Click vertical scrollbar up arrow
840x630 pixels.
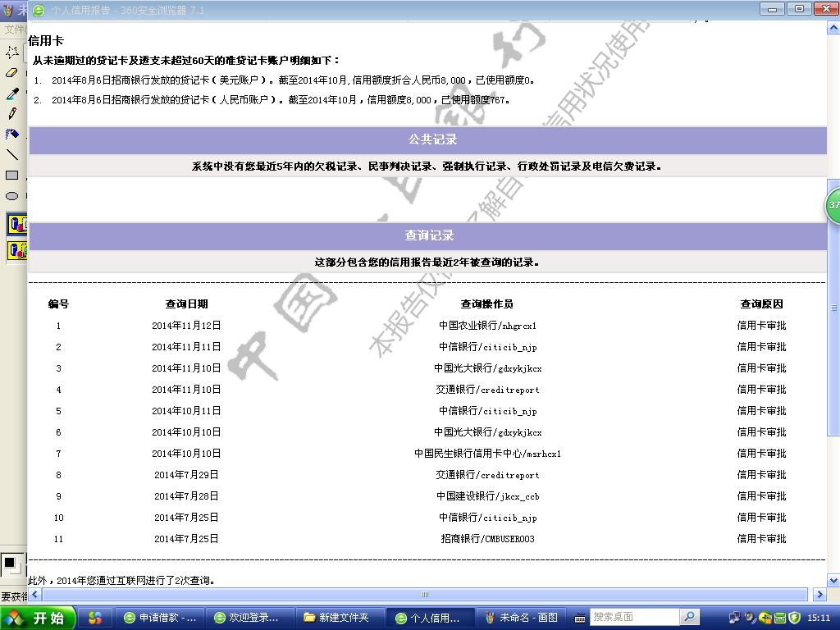(833, 28)
